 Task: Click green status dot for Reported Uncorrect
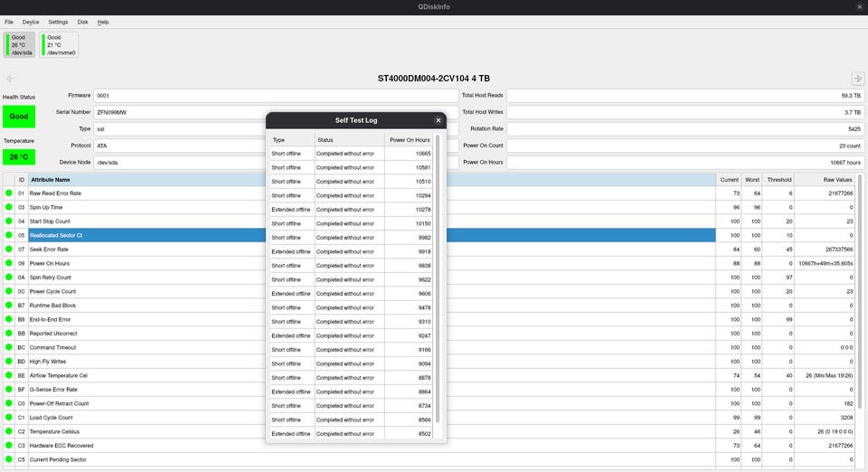click(9, 333)
